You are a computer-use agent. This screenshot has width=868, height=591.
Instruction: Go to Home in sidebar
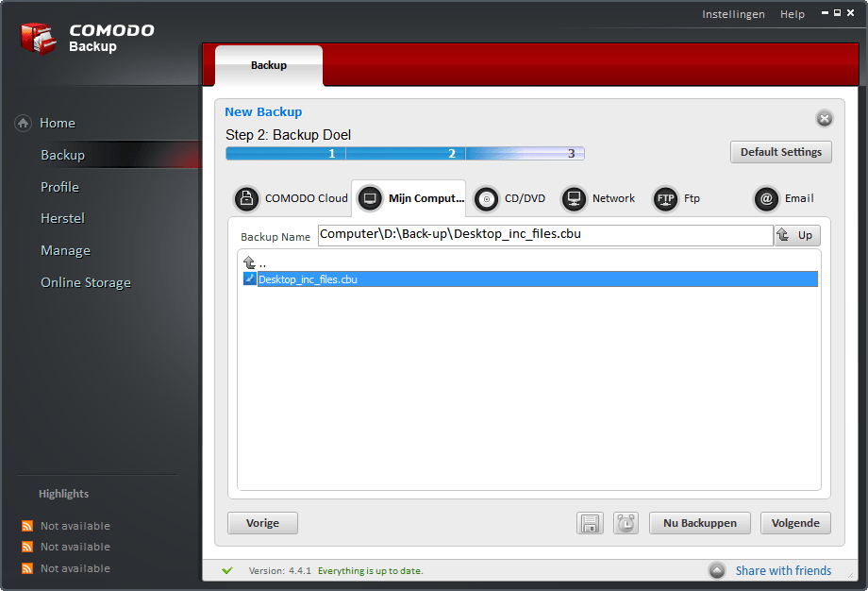pos(58,123)
